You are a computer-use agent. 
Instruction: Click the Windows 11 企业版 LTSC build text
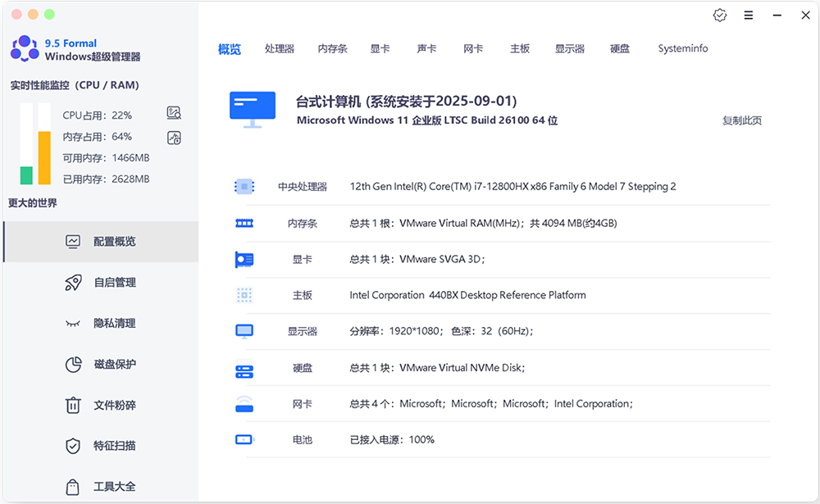pos(427,120)
